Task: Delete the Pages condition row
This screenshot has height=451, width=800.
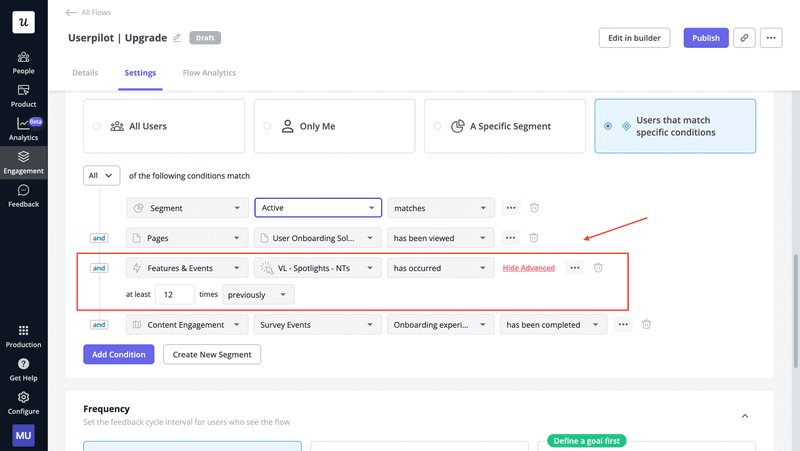Action: [534, 238]
